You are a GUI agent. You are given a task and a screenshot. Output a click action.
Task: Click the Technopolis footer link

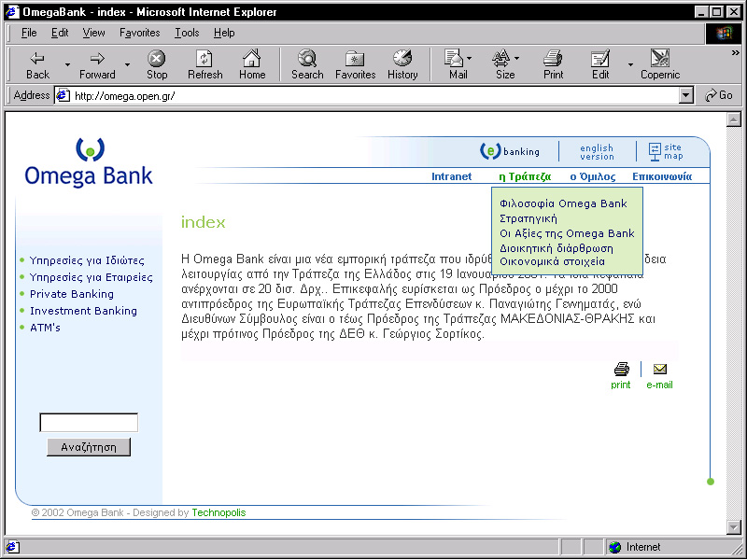(218, 512)
